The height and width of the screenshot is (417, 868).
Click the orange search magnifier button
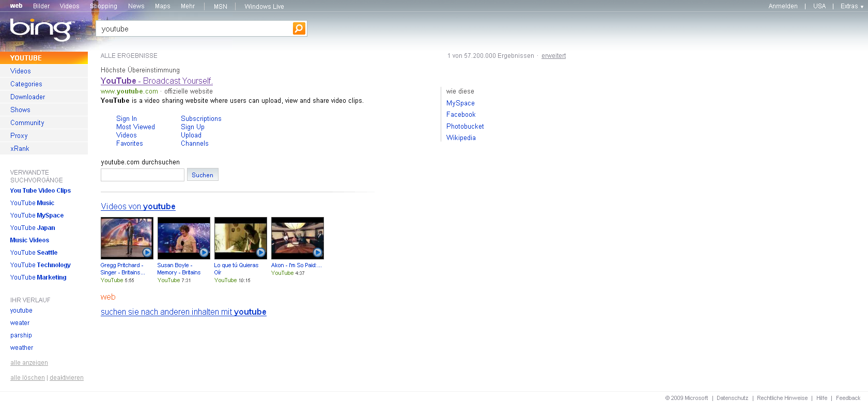pos(299,28)
